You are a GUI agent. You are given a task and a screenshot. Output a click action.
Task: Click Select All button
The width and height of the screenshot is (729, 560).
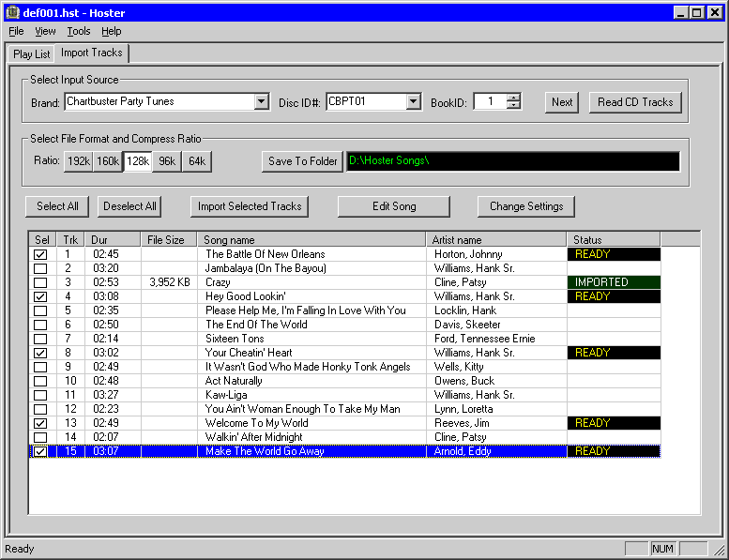click(x=57, y=206)
